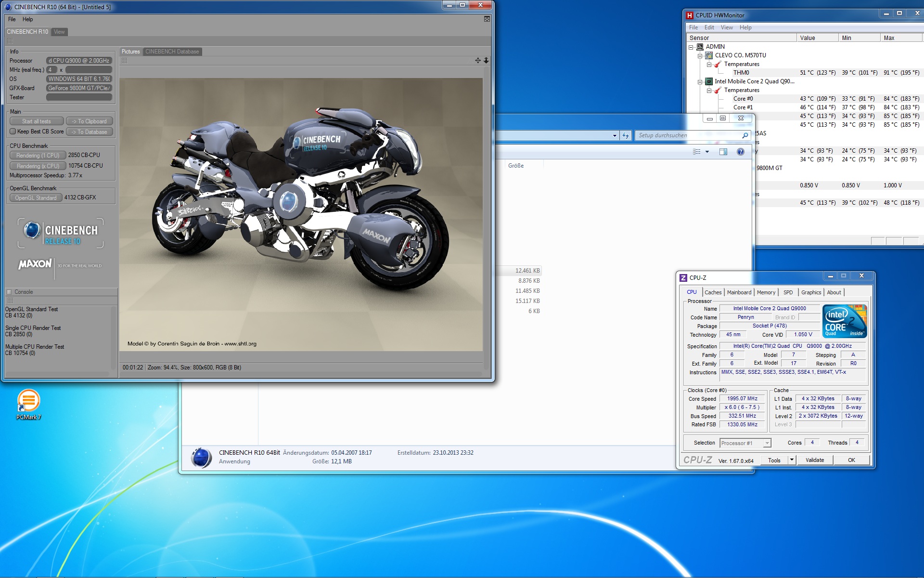Open the CINEBENCH Database tab
This screenshot has height=578, width=924.
(172, 52)
